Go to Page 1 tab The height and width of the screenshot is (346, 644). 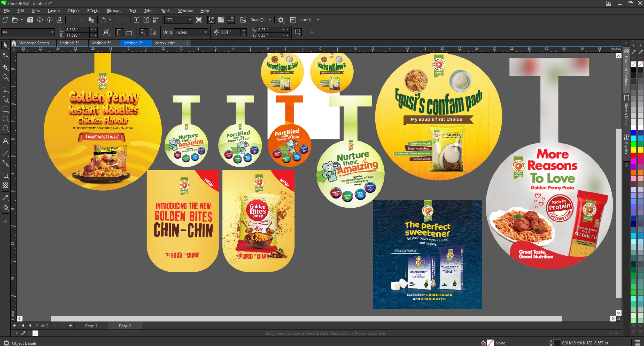tap(91, 326)
